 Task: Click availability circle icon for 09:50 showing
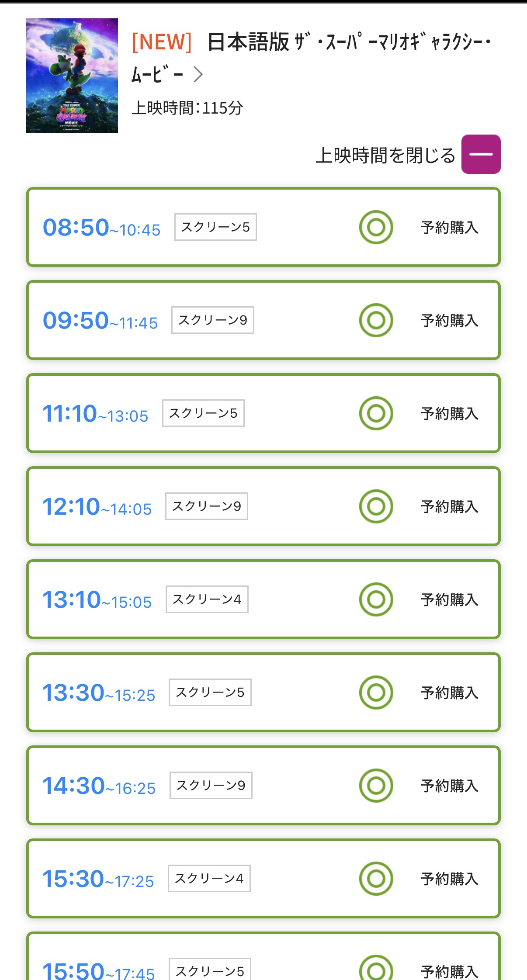pyautogui.click(x=376, y=320)
